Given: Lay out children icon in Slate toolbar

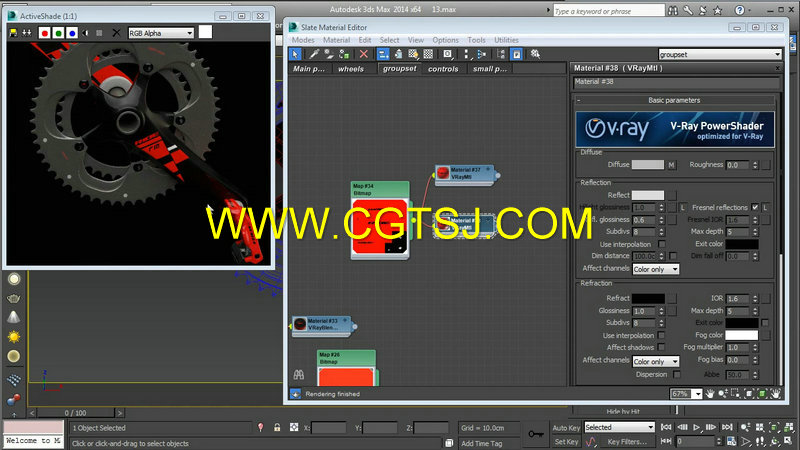Looking at the screenshot, I should [x=481, y=54].
